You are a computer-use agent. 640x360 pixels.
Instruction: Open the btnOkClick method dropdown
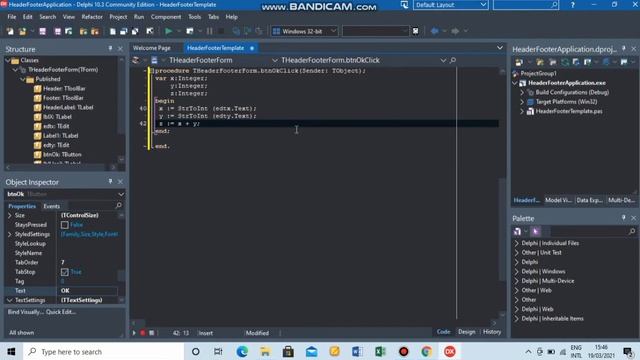click(443, 60)
